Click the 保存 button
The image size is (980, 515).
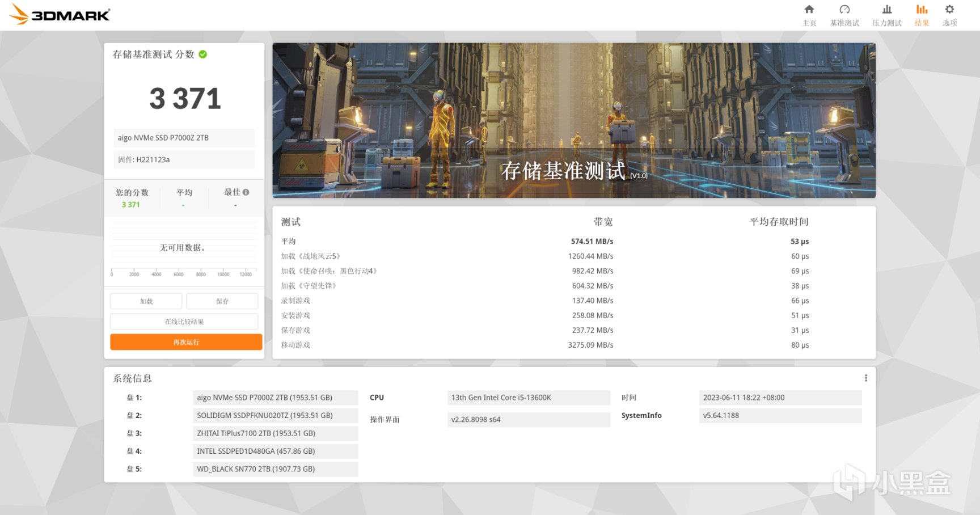click(x=222, y=301)
